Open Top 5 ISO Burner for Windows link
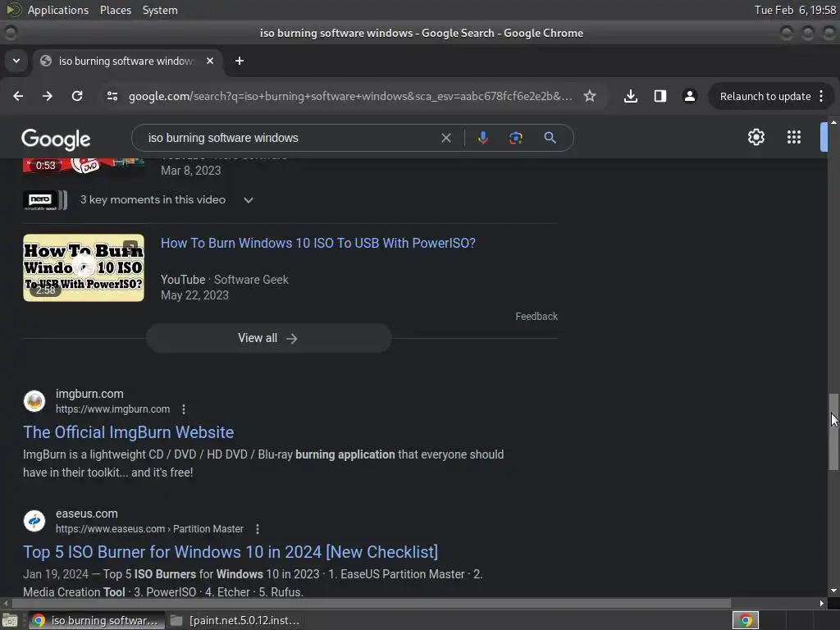 [231, 552]
